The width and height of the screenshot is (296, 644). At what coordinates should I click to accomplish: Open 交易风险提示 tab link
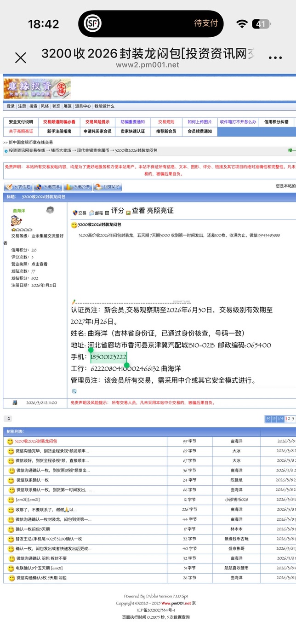pyautogui.click(x=97, y=122)
